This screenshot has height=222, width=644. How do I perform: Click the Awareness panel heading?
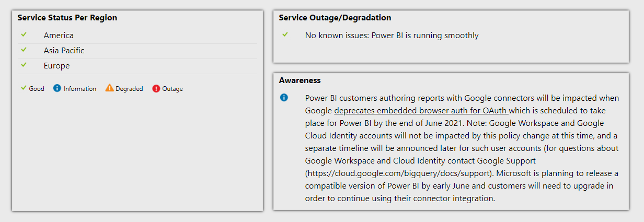click(x=300, y=80)
